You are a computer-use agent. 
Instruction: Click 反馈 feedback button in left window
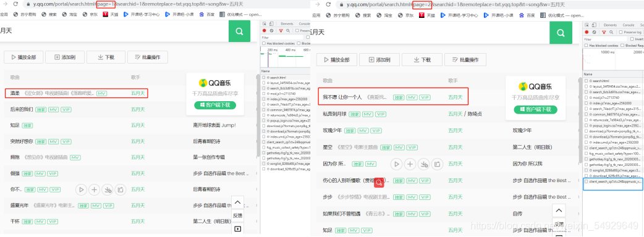point(237,215)
